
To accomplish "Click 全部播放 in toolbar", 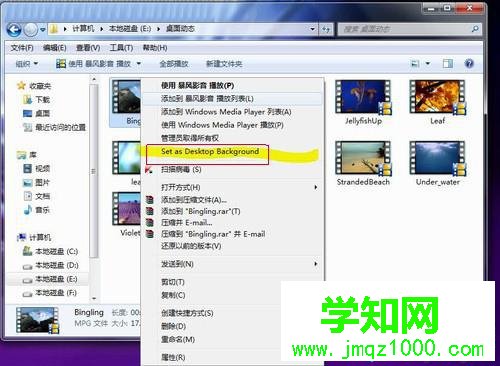I will (174, 64).
